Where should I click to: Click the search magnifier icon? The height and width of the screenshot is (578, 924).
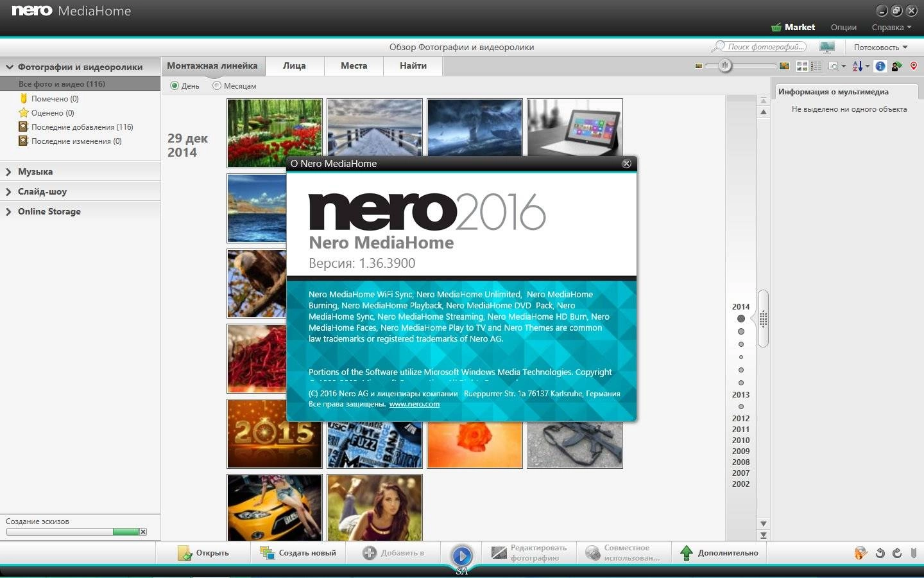point(718,47)
